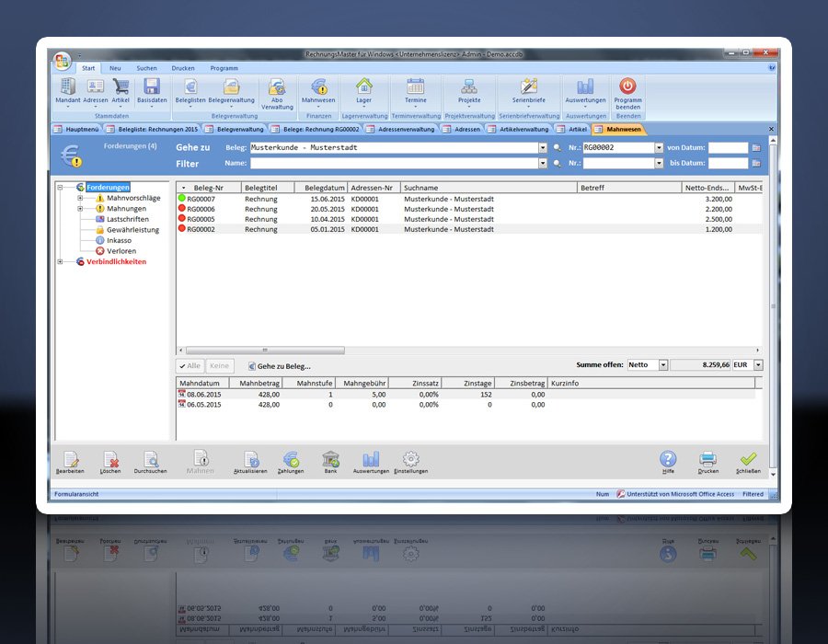Select the Lastschriften tree item
828x644 pixels.
128,219
